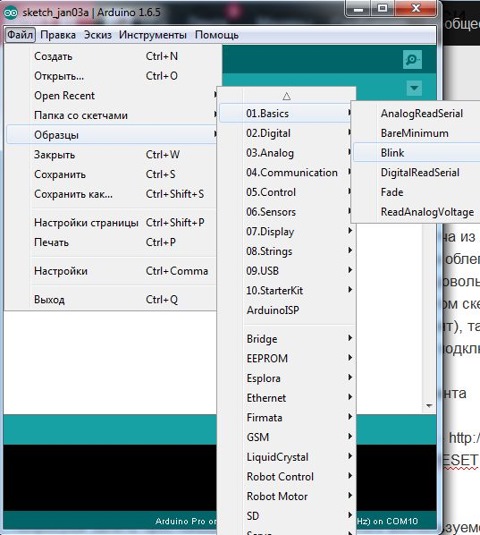Open the BareMinimum example
The width and height of the screenshot is (480, 535).
(417, 133)
